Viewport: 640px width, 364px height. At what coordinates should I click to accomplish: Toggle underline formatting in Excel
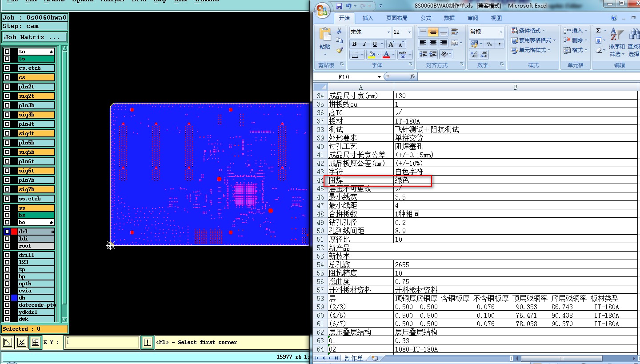pos(375,44)
